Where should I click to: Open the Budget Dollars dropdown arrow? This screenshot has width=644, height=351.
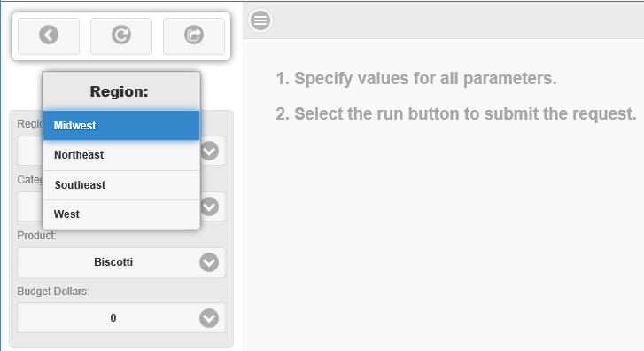pyautogui.click(x=209, y=318)
